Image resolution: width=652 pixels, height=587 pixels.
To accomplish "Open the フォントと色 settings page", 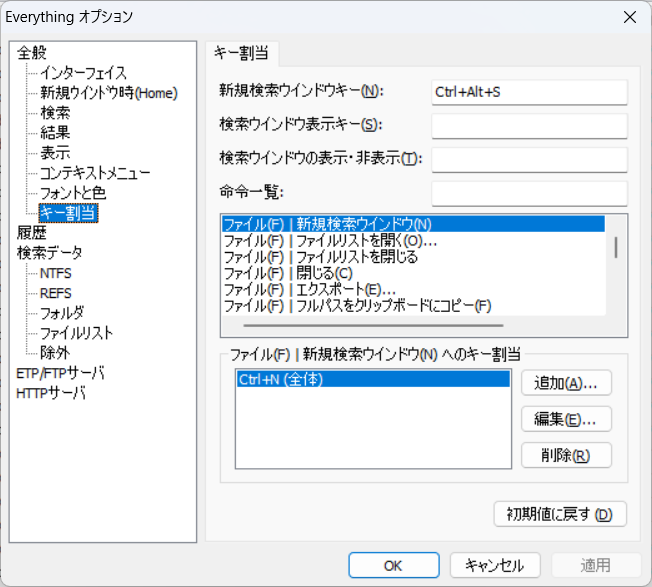I will [72, 192].
